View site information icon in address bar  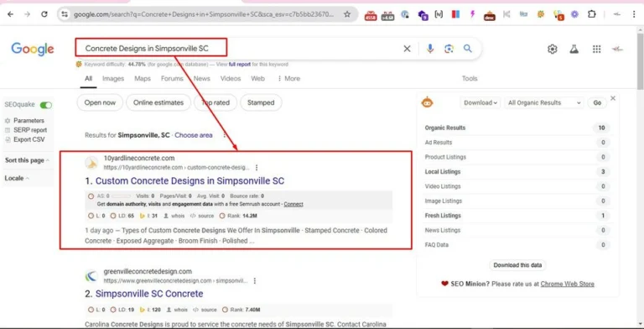pos(65,14)
